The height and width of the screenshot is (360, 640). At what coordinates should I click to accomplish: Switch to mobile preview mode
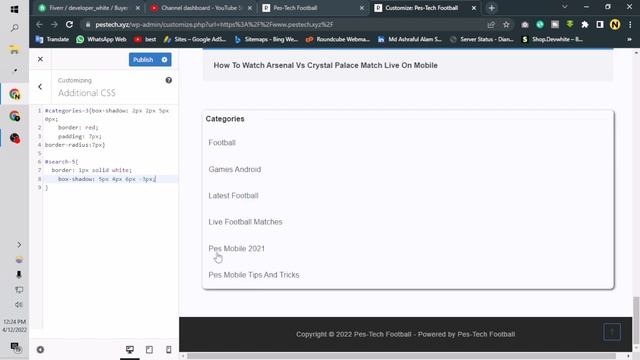[x=169, y=350]
